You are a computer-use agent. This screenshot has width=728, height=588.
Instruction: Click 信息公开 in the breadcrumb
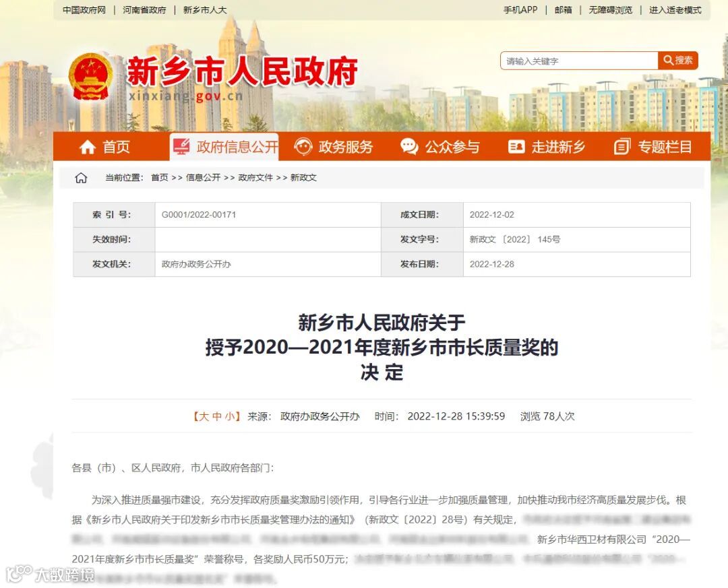tap(204, 178)
